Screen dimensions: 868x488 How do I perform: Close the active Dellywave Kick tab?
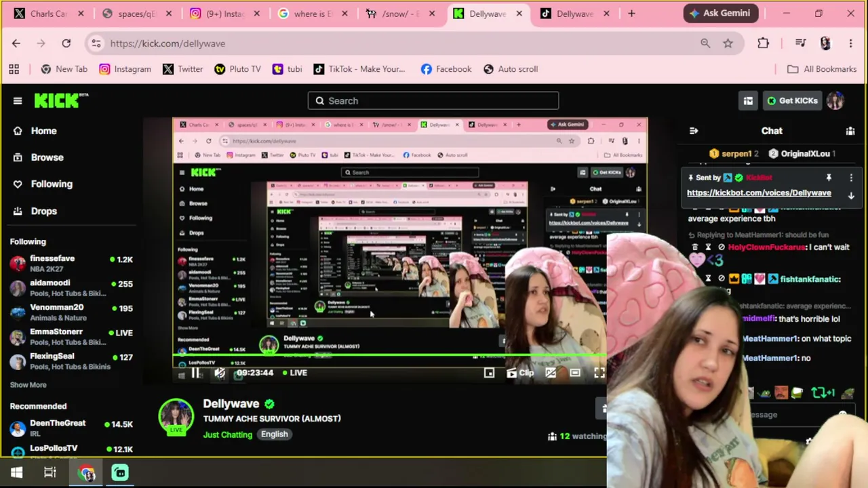pos(519,14)
